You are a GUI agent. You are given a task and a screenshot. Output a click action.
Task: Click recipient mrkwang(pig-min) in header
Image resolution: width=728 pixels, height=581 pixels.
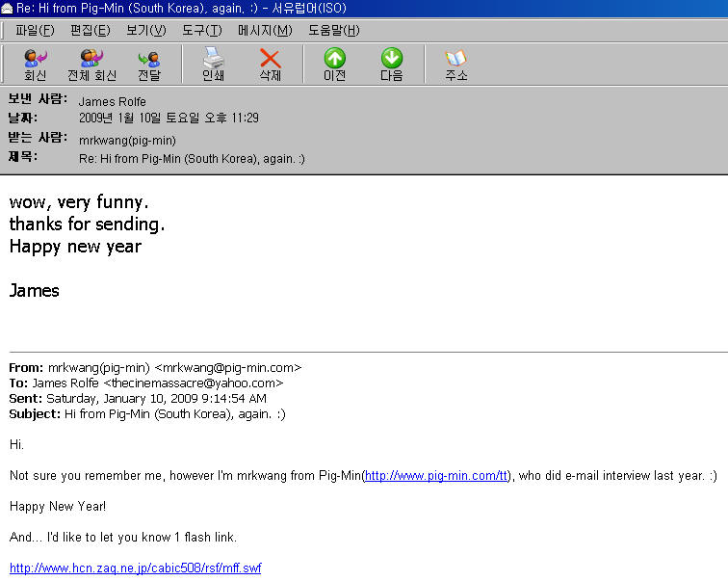(127, 140)
